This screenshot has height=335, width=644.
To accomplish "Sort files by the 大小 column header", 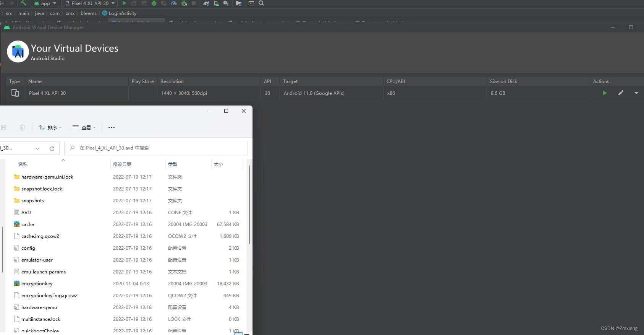I will click(218, 164).
